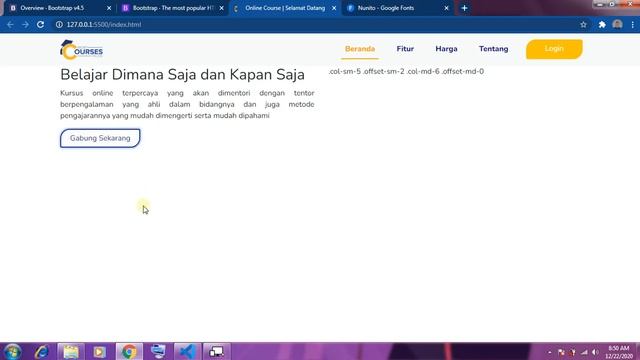
Task: Select the Online Course | Selamat Datang tab
Action: [x=285, y=8]
